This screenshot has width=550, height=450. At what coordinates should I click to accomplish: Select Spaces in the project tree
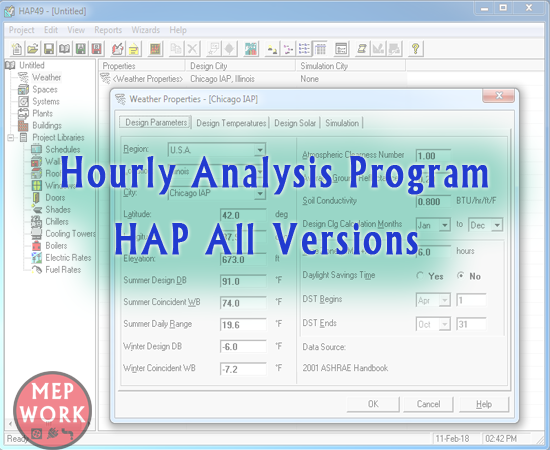pyautogui.click(x=45, y=89)
